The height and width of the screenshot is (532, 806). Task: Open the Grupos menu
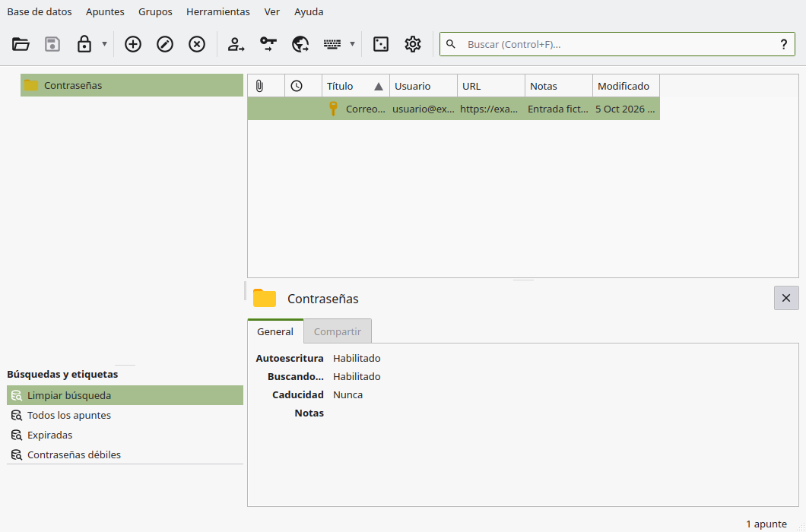click(155, 12)
